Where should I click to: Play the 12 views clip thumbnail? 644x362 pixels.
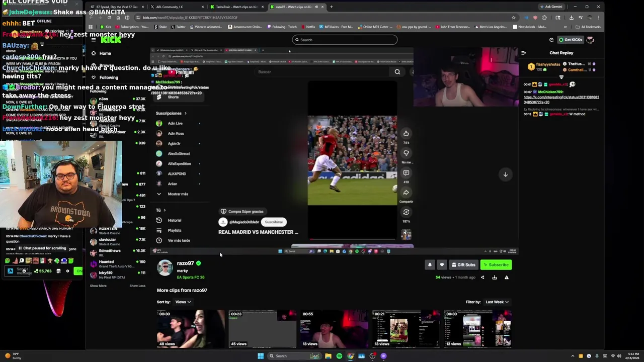click(x=478, y=329)
